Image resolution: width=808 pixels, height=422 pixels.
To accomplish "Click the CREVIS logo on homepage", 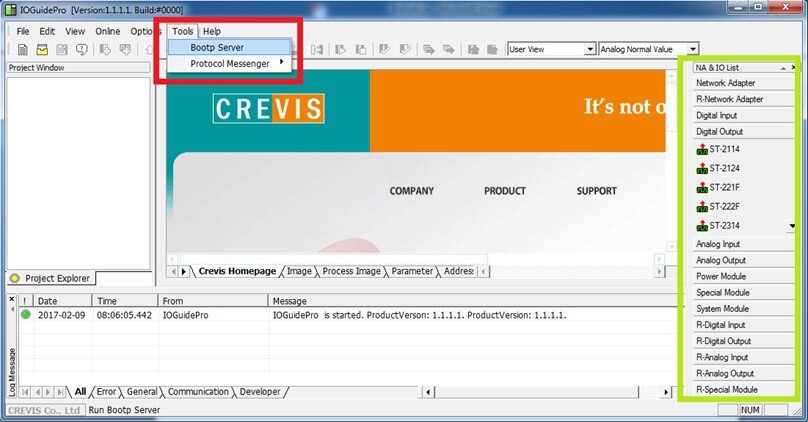I will click(268, 108).
